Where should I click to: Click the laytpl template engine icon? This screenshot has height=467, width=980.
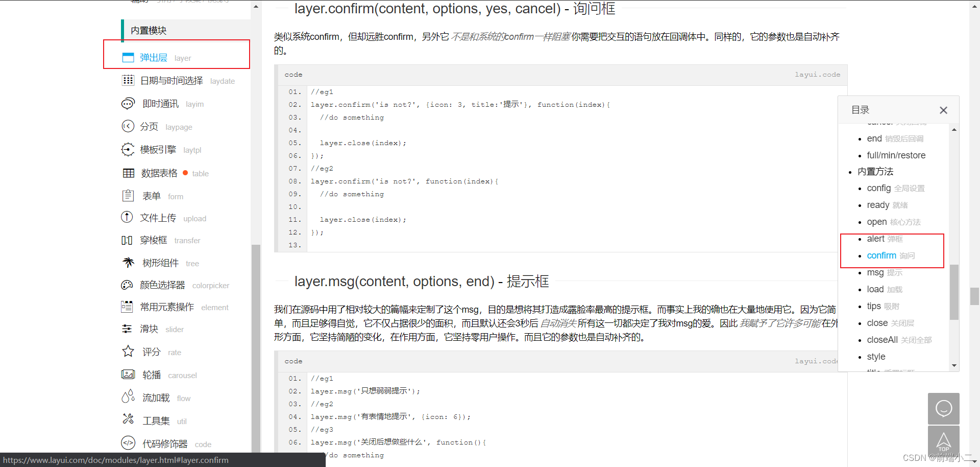coord(128,149)
